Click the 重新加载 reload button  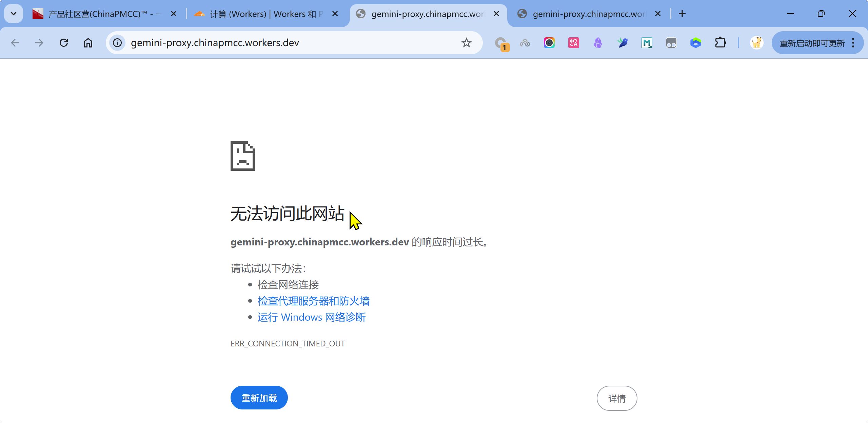point(259,398)
